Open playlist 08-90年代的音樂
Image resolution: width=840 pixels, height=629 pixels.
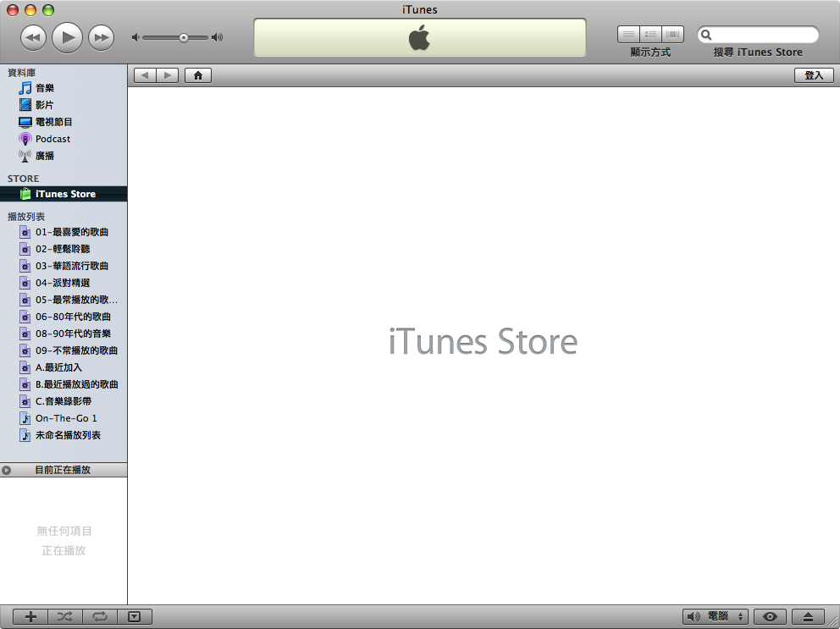(64, 334)
